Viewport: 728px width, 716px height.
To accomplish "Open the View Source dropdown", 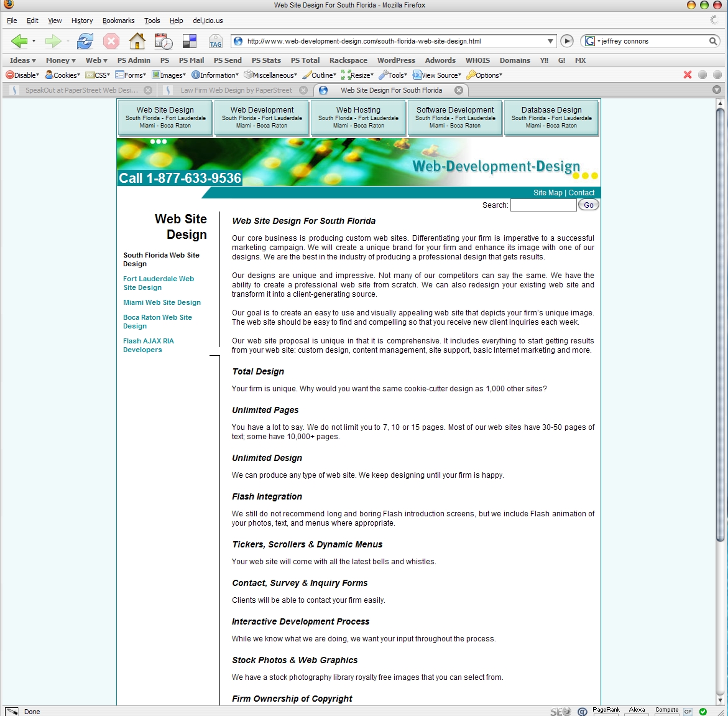I will pyautogui.click(x=437, y=75).
